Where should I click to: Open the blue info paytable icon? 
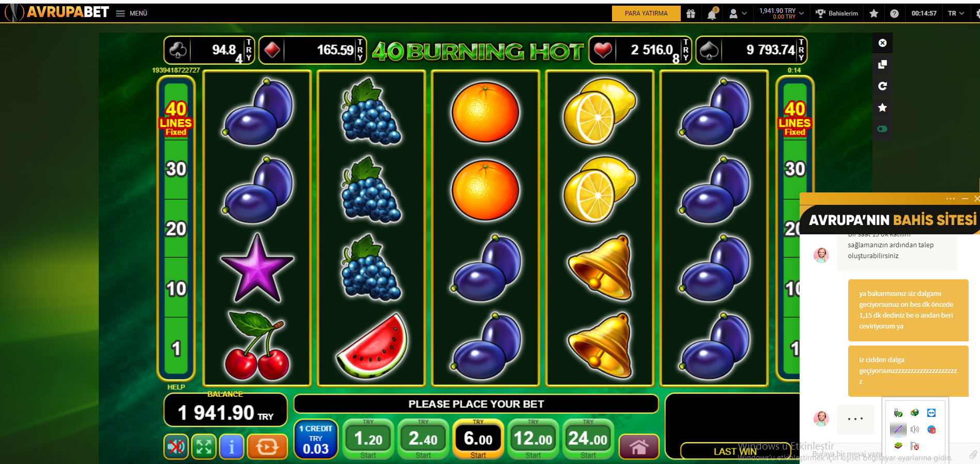[x=232, y=446]
